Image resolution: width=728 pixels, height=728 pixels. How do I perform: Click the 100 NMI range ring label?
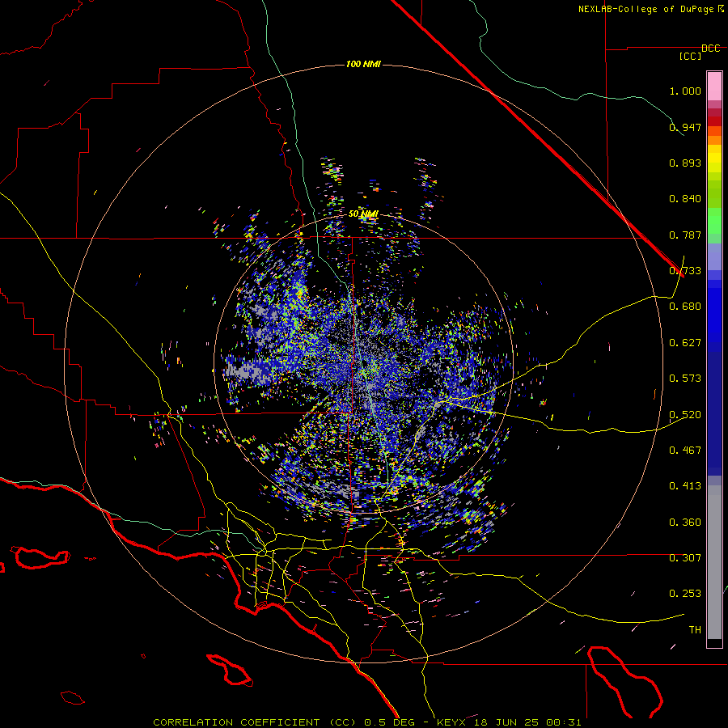click(363, 64)
